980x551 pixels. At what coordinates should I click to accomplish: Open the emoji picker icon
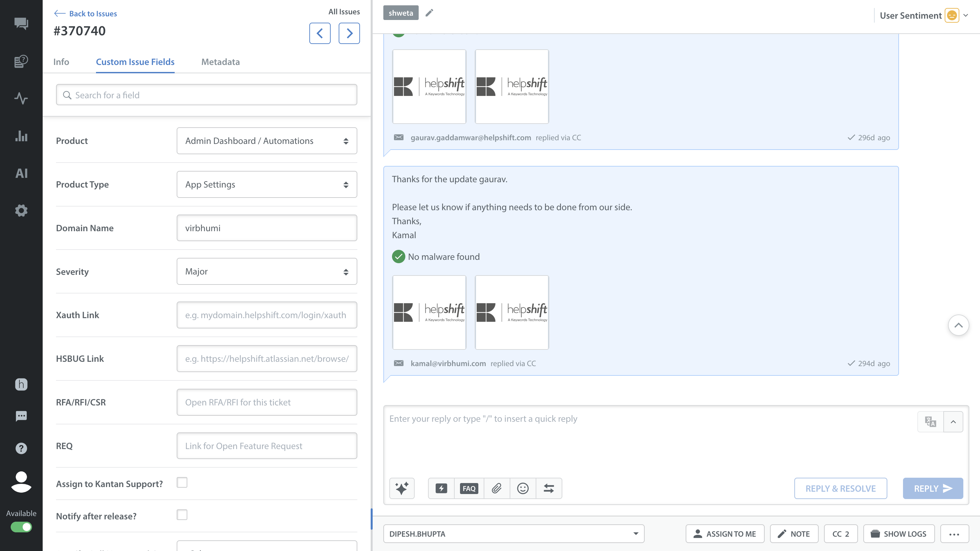tap(523, 488)
